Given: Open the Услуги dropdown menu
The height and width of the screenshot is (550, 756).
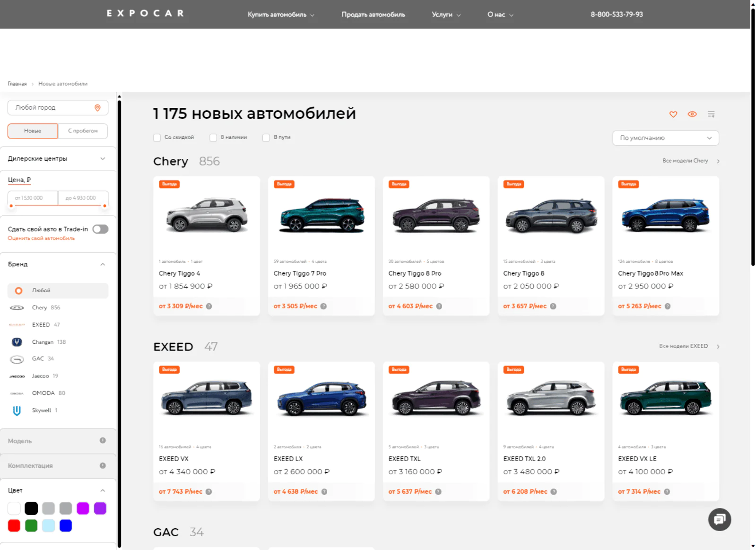Looking at the screenshot, I should click(446, 15).
